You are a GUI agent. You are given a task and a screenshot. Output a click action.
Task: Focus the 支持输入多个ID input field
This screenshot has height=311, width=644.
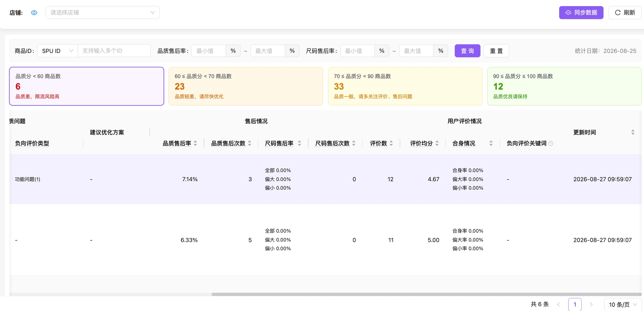pos(114,51)
